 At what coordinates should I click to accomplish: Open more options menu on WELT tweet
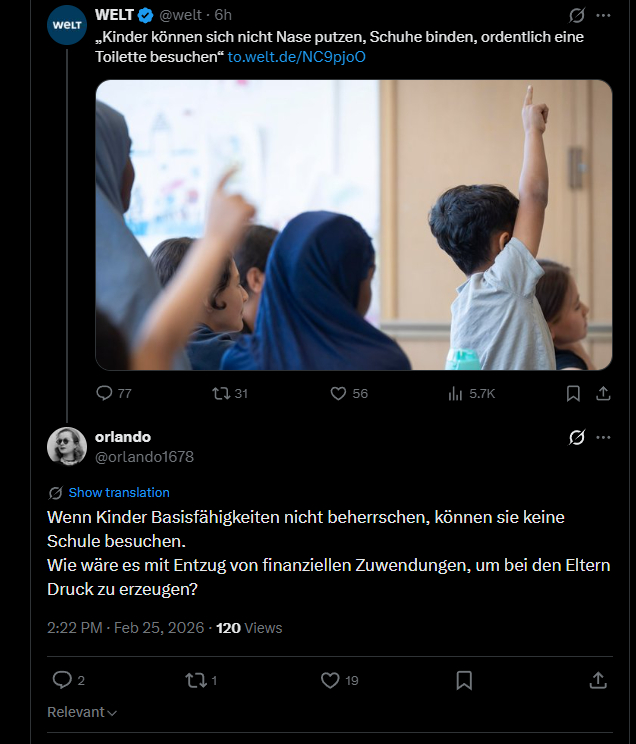(603, 16)
